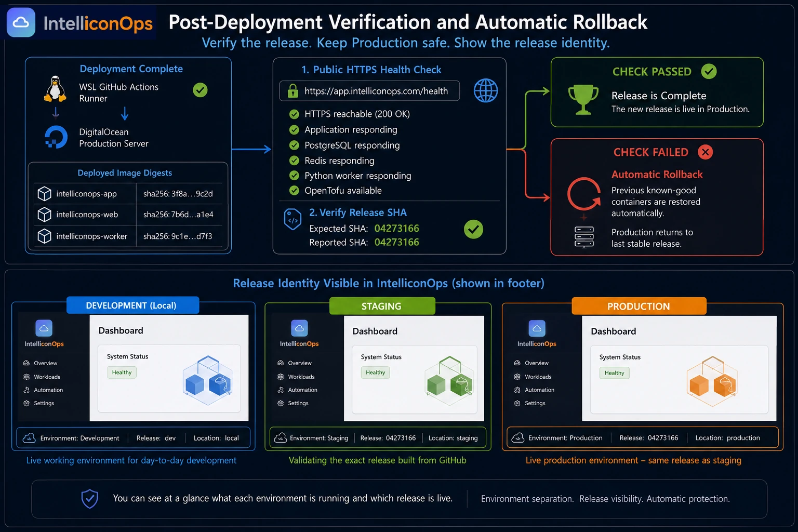Click the Healthy badge in Development dashboard
This screenshot has height=532, width=798.
tap(122, 373)
